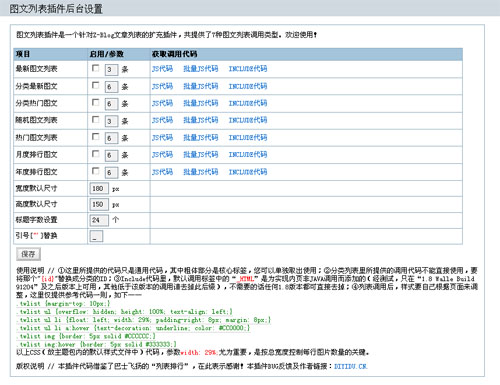Tick the 分类最新图文 checkbox
The width and height of the screenshot is (500, 385).
click(x=95, y=85)
